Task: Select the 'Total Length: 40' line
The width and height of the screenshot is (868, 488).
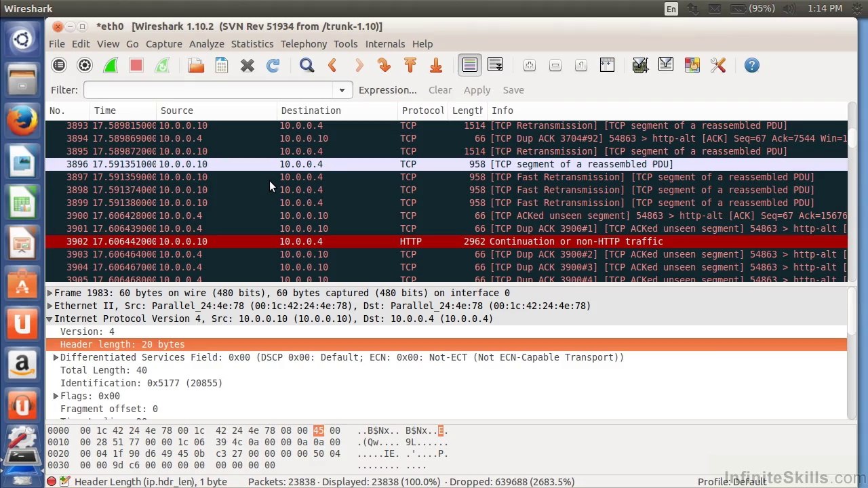Action: (104, 370)
